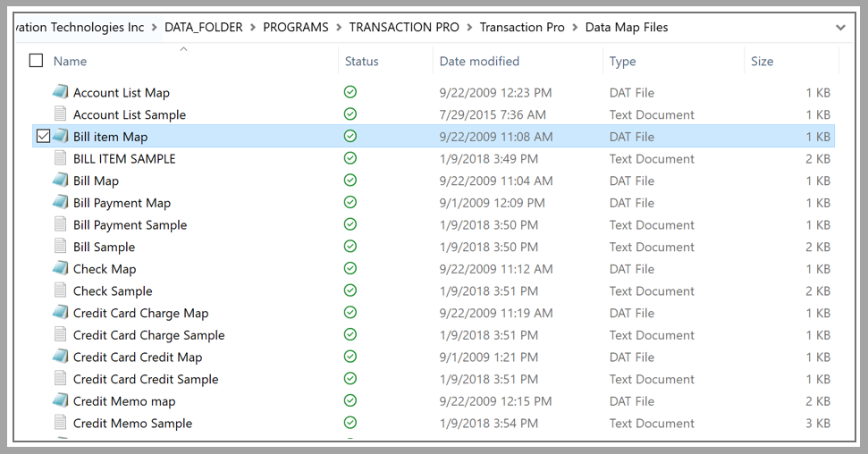Image resolution: width=868 pixels, height=454 pixels.
Task: Go to Technologies Inc breadcrumb segment
Action: pyautogui.click(x=80, y=27)
